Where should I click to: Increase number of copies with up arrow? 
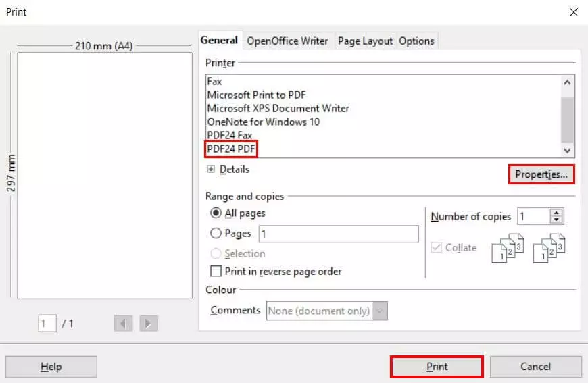(x=557, y=213)
